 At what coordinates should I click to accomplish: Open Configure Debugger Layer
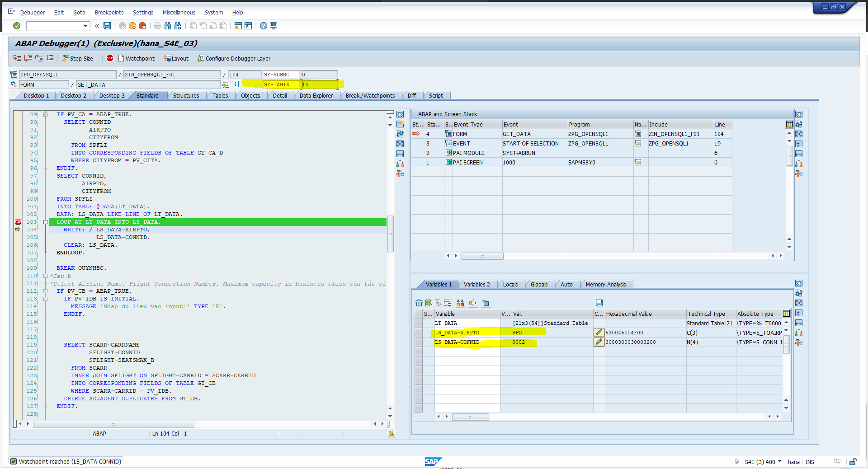point(234,58)
